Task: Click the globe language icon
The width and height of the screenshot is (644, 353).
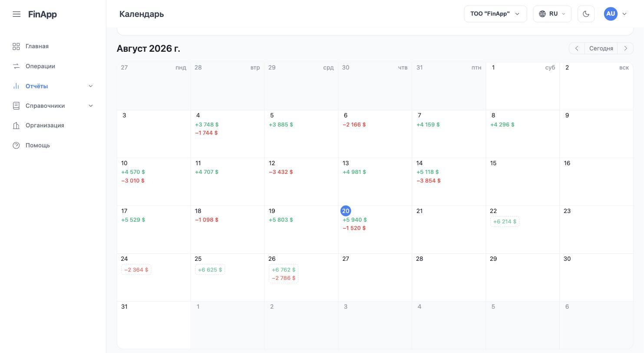Action: pyautogui.click(x=542, y=14)
